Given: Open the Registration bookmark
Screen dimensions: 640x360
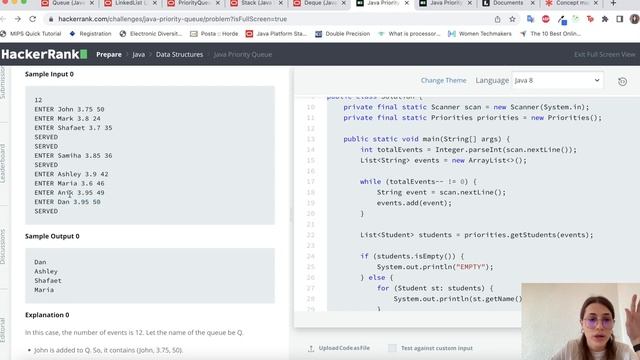Looking at the screenshot, I should 91,34.
